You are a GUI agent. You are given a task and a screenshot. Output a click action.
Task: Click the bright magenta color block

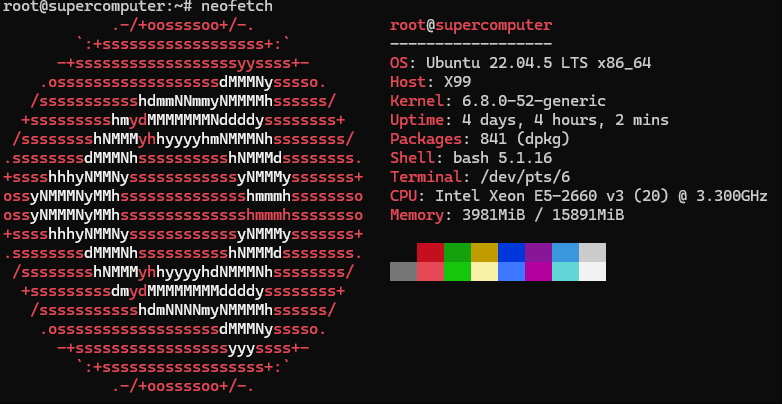(539, 271)
